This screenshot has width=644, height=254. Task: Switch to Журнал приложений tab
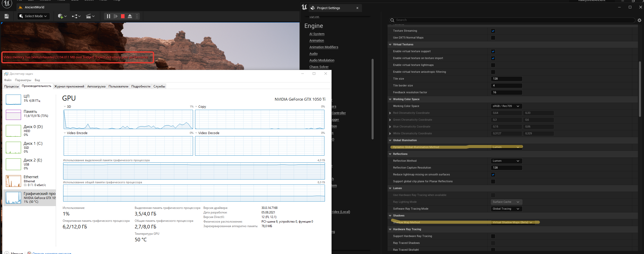[x=69, y=86]
